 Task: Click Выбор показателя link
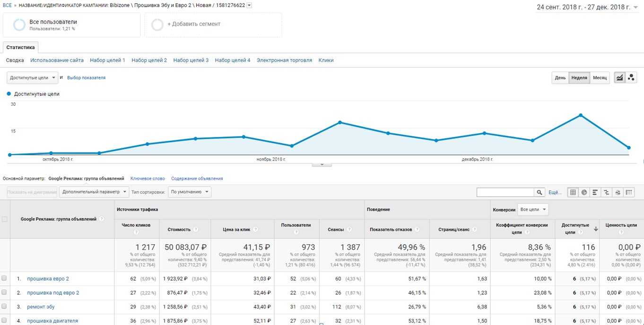click(x=86, y=77)
